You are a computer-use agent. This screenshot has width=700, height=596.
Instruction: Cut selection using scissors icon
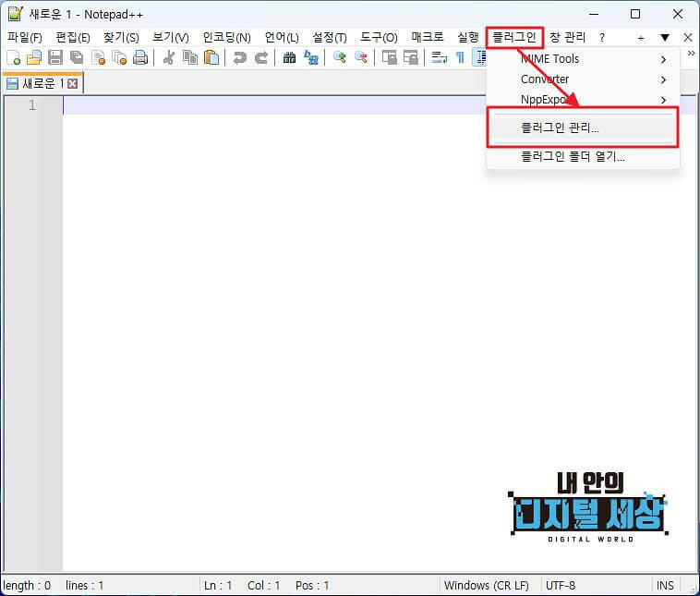(x=169, y=57)
